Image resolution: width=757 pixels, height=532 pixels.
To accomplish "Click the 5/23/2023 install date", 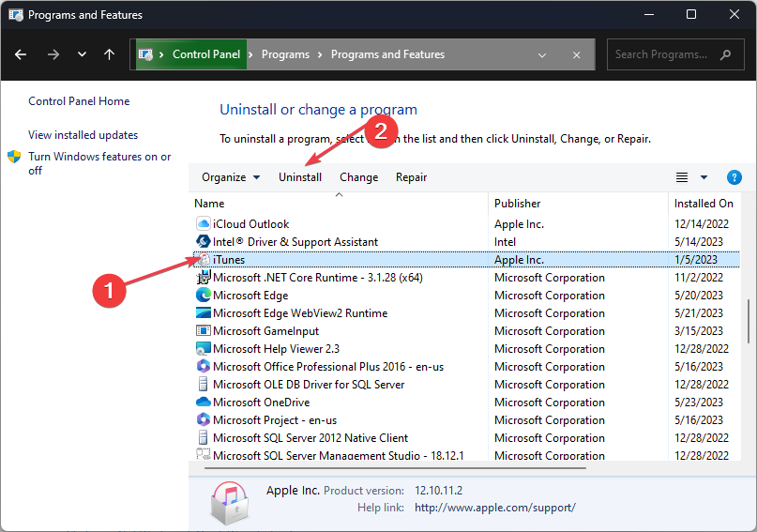I will click(x=699, y=403).
